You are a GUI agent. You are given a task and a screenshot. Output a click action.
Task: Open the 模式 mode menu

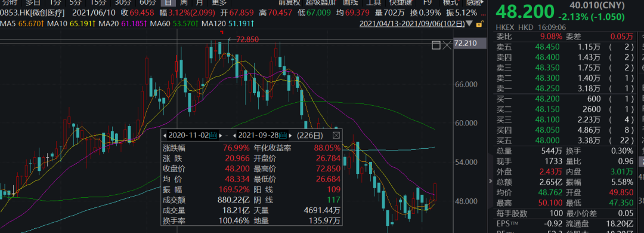[450, 2]
